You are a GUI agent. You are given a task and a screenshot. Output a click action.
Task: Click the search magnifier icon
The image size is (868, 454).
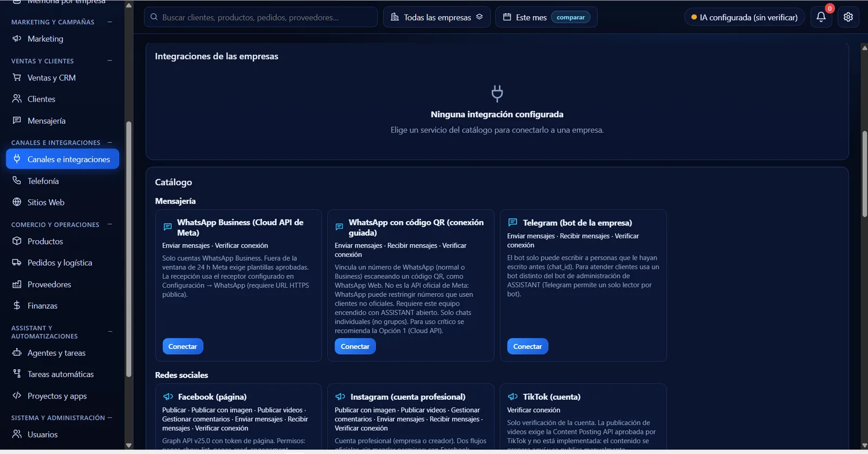[154, 17]
